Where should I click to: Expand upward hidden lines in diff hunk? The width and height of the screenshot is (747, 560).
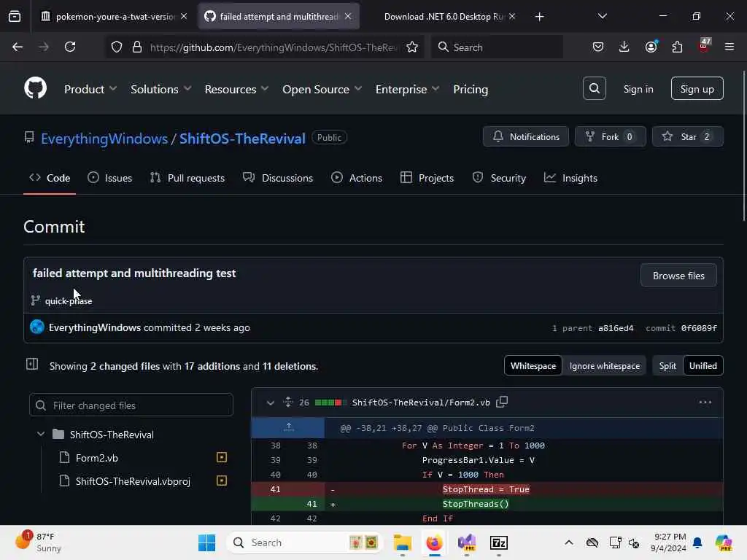click(x=288, y=427)
